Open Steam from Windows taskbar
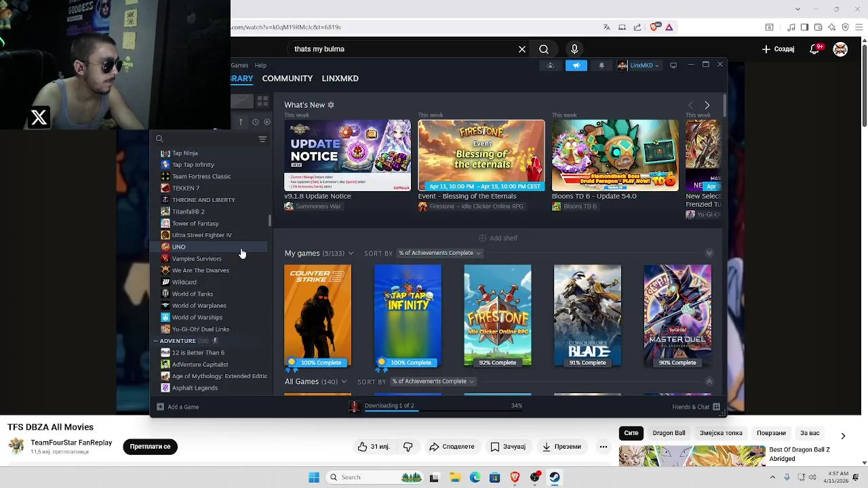Image resolution: width=868 pixels, height=488 pixels. click(555, 477)
